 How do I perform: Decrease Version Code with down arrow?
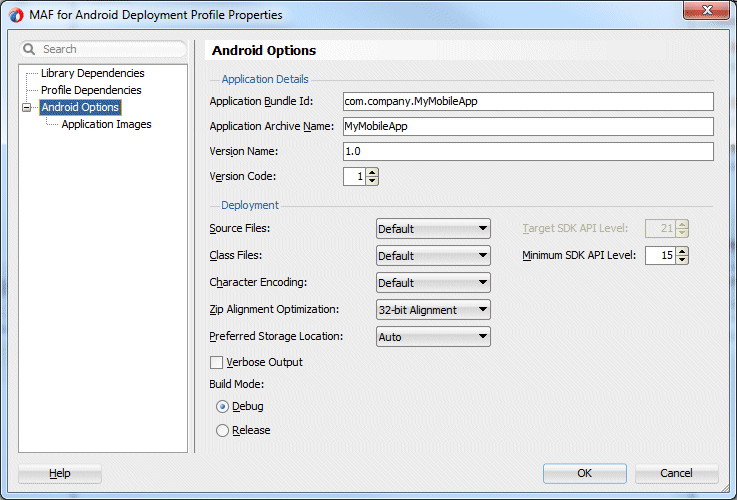pyautogui.click(x=372, y=181)
